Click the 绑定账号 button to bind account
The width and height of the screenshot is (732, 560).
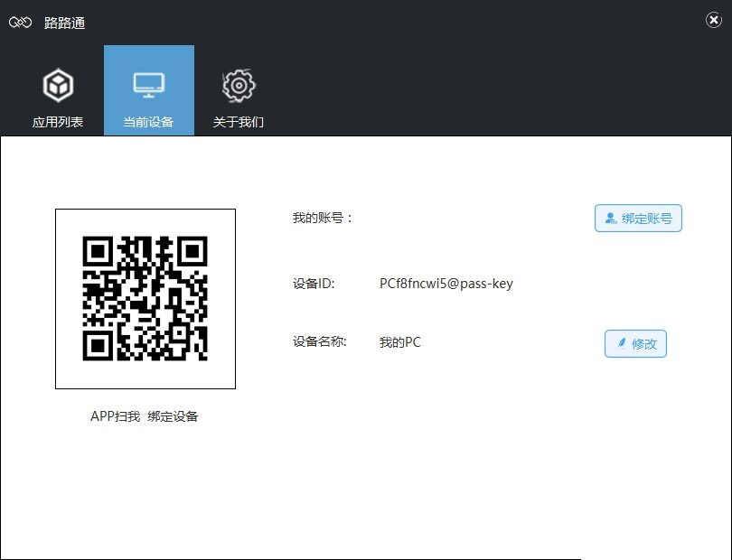click(x=638, y=218)
